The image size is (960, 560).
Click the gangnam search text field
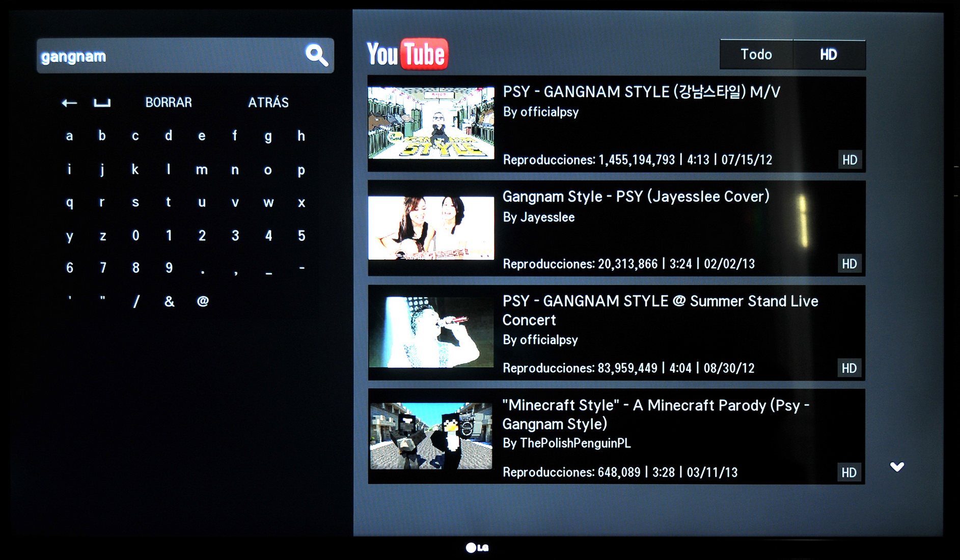click(x=168, y=56)
